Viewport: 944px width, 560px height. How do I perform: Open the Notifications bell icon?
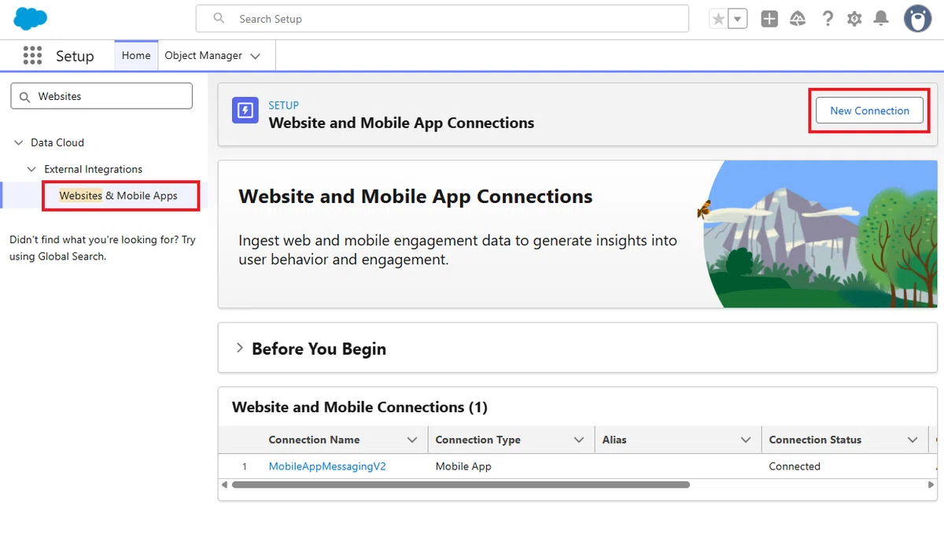[x=882, y=19]
